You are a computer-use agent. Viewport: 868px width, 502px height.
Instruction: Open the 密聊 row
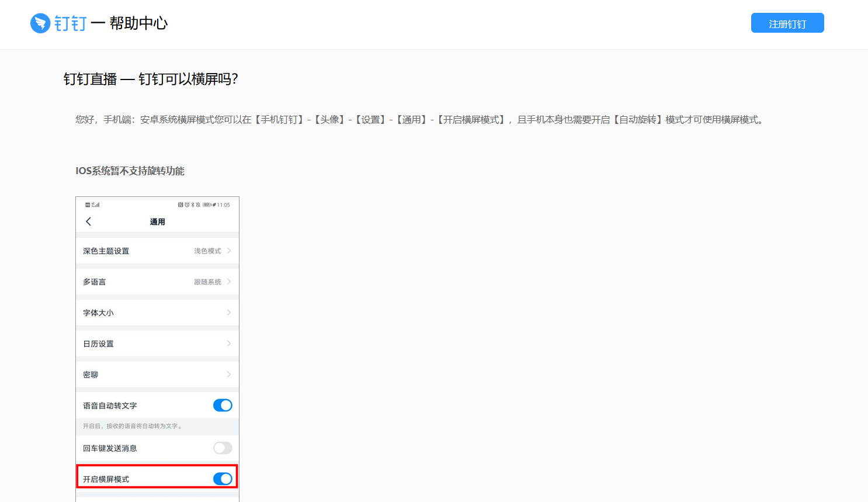157,375
